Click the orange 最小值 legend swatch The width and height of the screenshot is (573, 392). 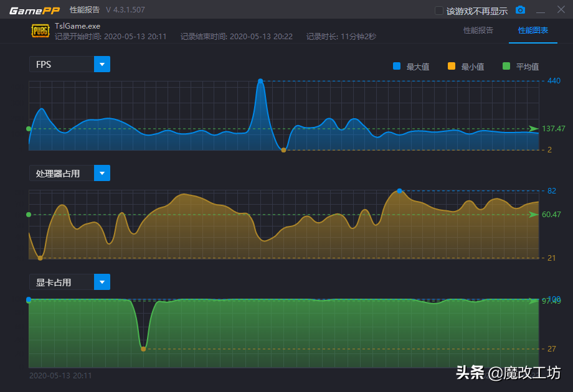click(451, 66)
